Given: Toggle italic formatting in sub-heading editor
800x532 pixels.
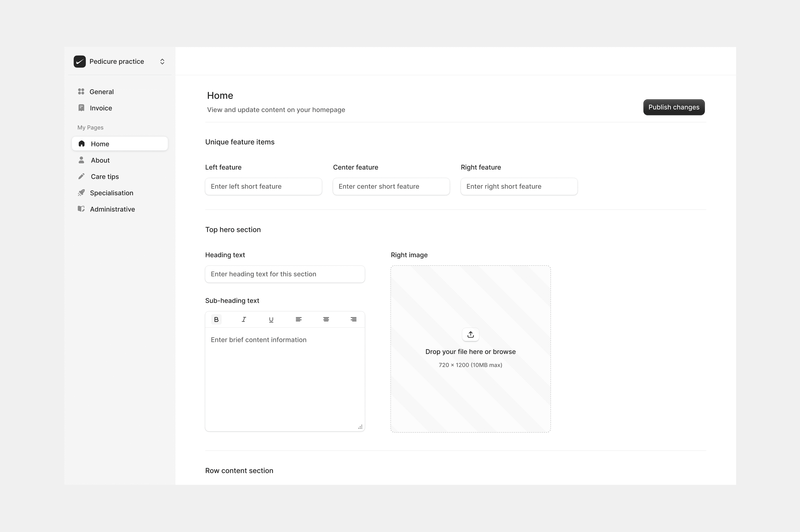Looking at the screenshot, I should 244,319.
